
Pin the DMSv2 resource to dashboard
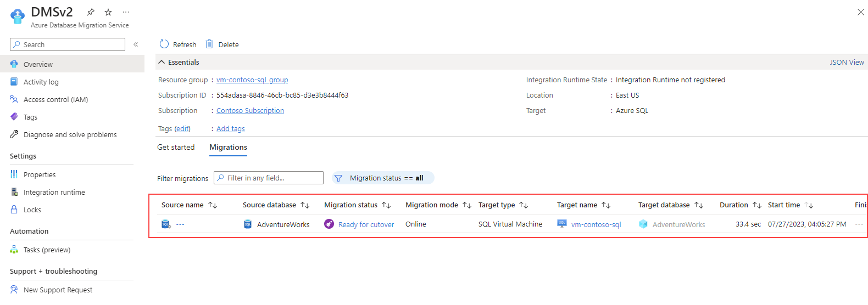[91, 12]
